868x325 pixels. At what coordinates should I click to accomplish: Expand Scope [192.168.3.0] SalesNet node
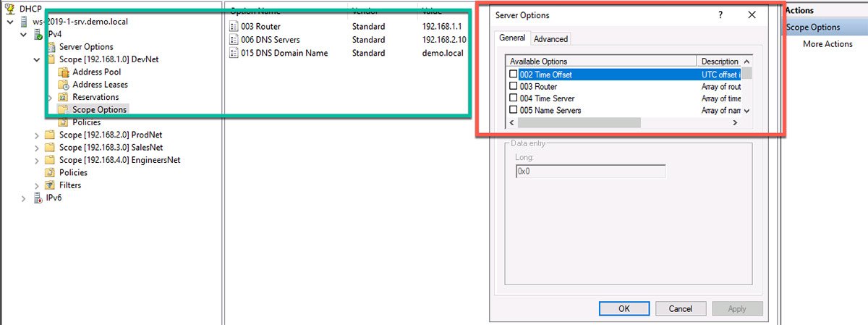click(x=37, y=148)
